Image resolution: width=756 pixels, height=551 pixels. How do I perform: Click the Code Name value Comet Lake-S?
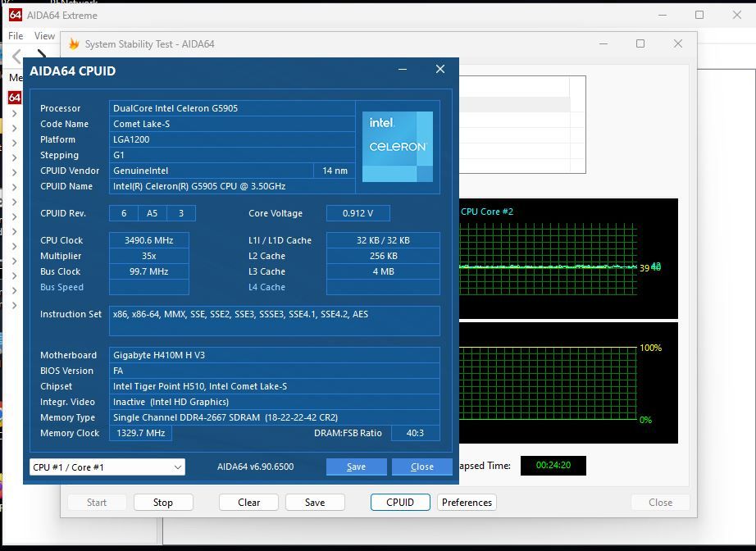[x=232, y=124]
